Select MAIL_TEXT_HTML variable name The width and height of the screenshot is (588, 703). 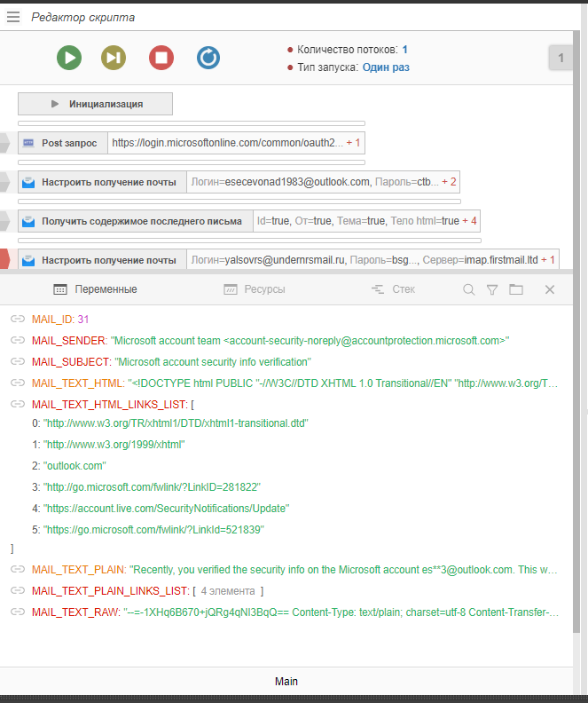(x=77, y=383)
